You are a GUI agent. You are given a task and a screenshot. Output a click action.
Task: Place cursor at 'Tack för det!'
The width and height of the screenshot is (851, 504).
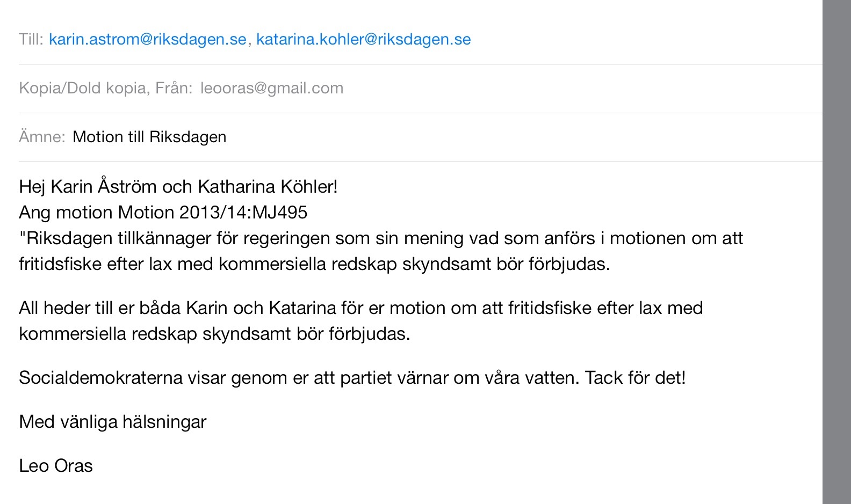[635, 378]
